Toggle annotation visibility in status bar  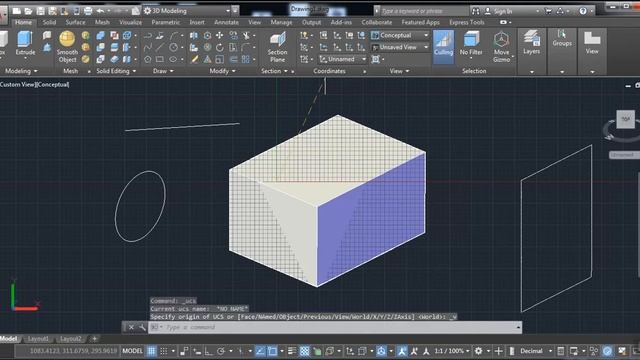click(402, 351)
